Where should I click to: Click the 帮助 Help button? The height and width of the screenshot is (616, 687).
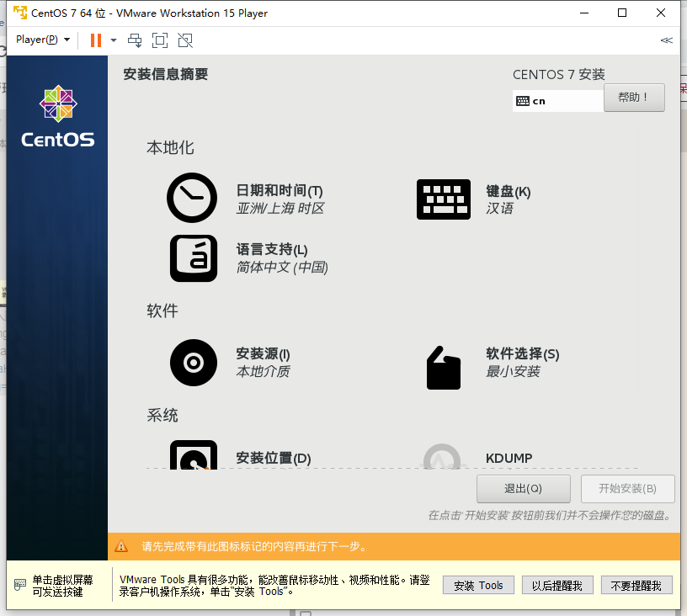tap(634, 97)
